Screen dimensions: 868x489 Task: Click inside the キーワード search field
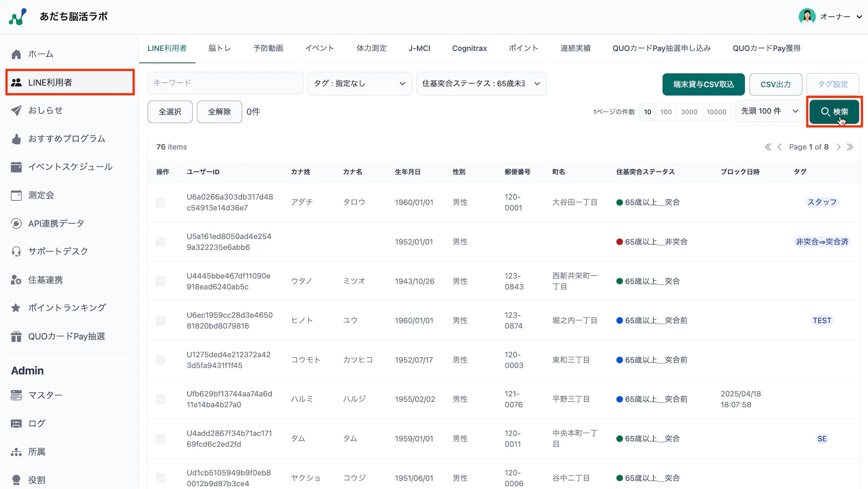tap(225, 83)
